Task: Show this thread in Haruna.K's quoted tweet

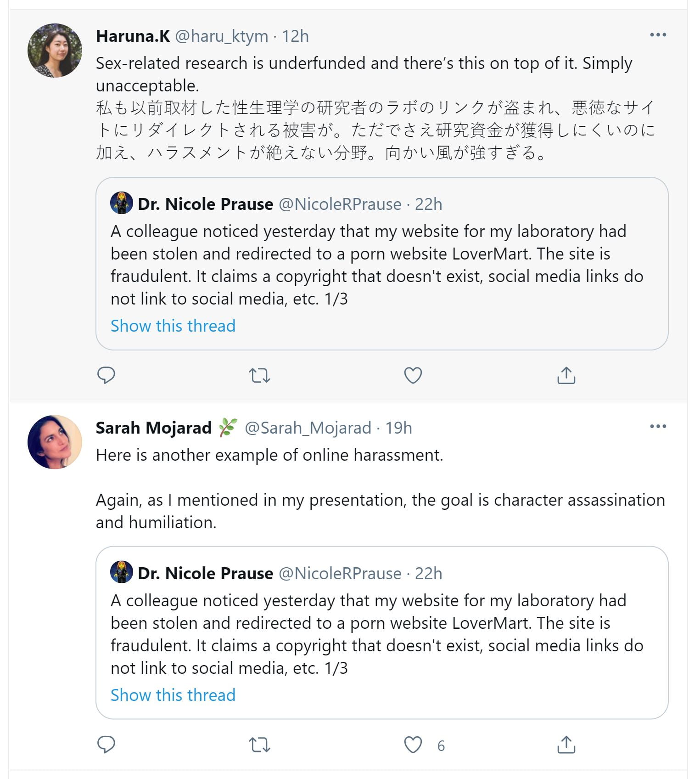Action: pos(173,326)
